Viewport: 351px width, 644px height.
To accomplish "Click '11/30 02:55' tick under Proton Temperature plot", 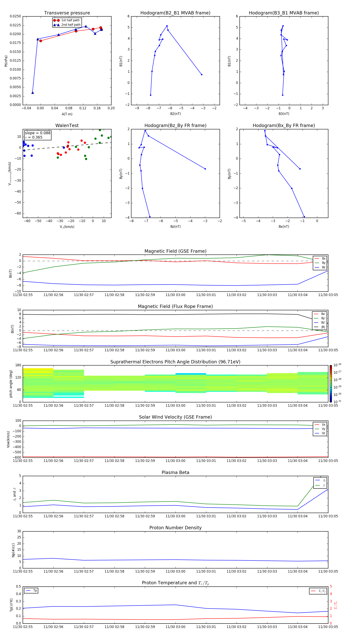I will point(23,627).
